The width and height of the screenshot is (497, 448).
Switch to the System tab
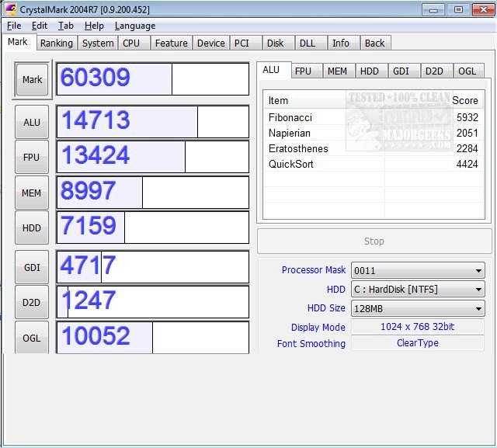click(98, 43)
